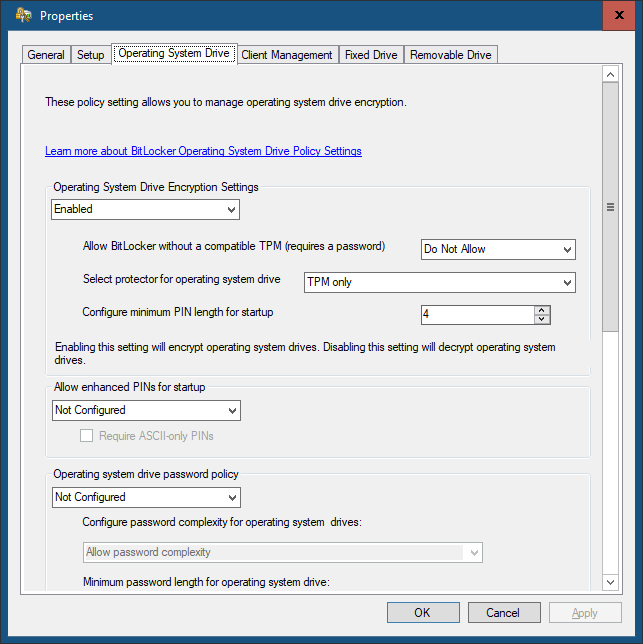The height and width of the screenshot is (644, 643).
Task: Click 'Allow BitLocker without a compatible TPM' label
Action: (234, 246)
